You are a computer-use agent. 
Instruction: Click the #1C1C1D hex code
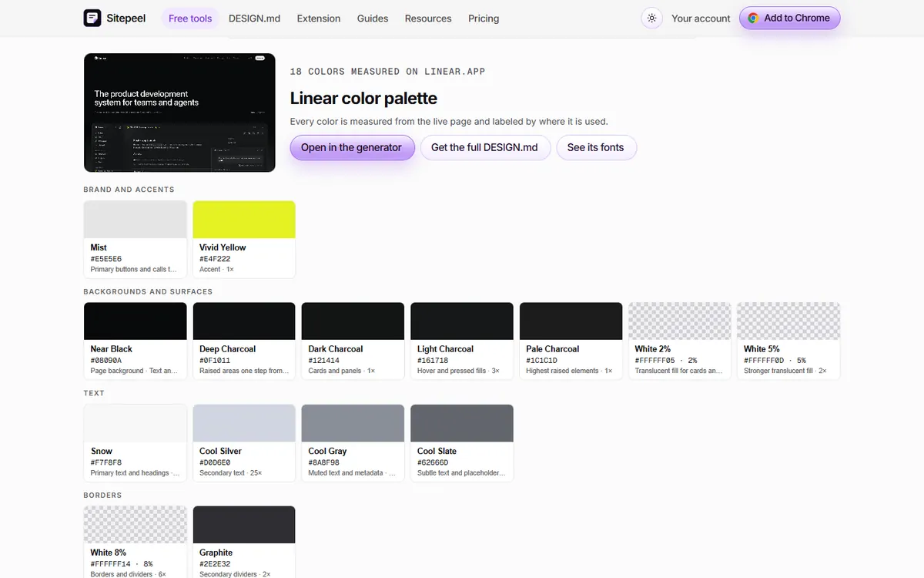(542, 361)
